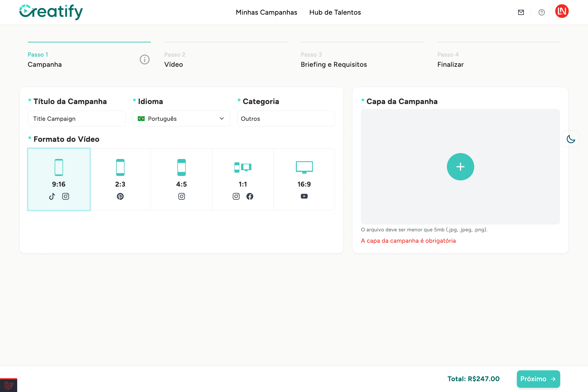Viewport: 588px width, 392px height.
Task: Click the Título da Campanha input field
Action: [77, 119]
